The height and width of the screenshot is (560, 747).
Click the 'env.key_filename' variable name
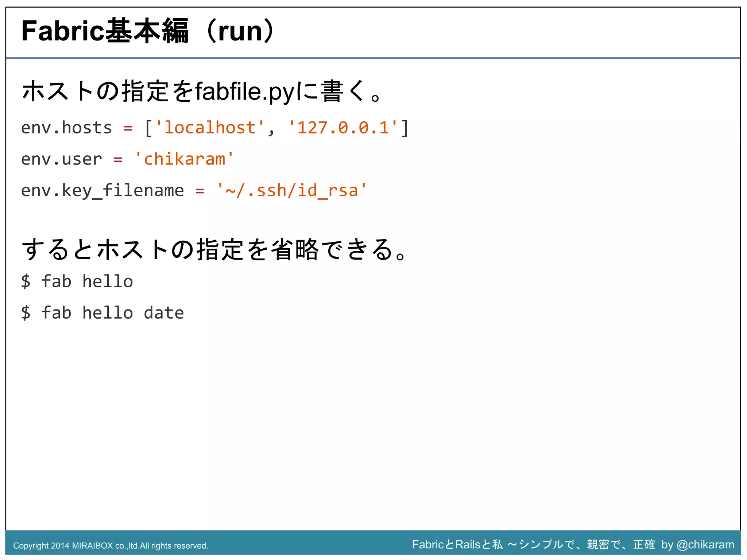coord(102,191)
